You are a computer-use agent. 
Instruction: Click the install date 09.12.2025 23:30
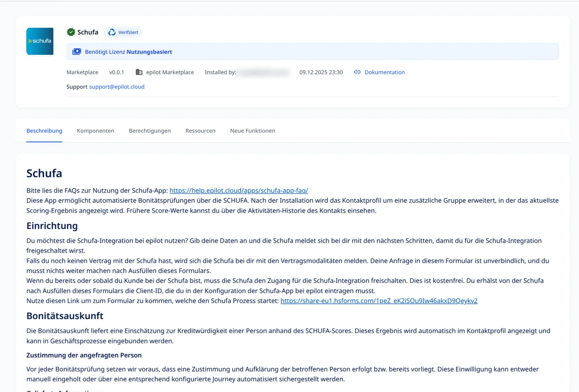click(x=321, y=72)
